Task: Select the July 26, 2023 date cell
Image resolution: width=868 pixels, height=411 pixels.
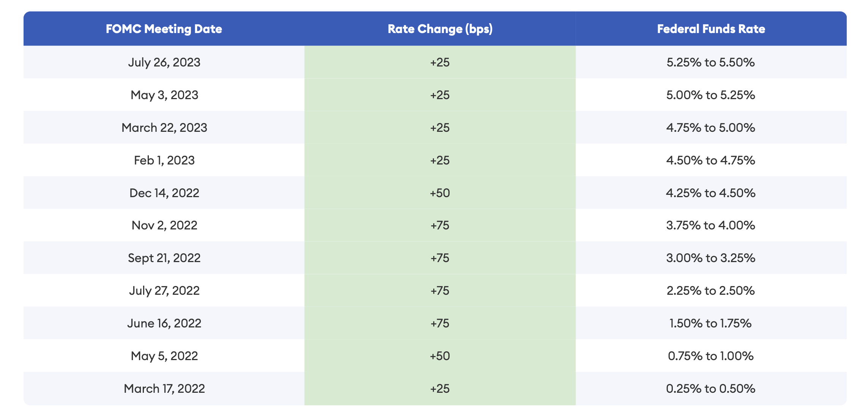Action: 164,62
